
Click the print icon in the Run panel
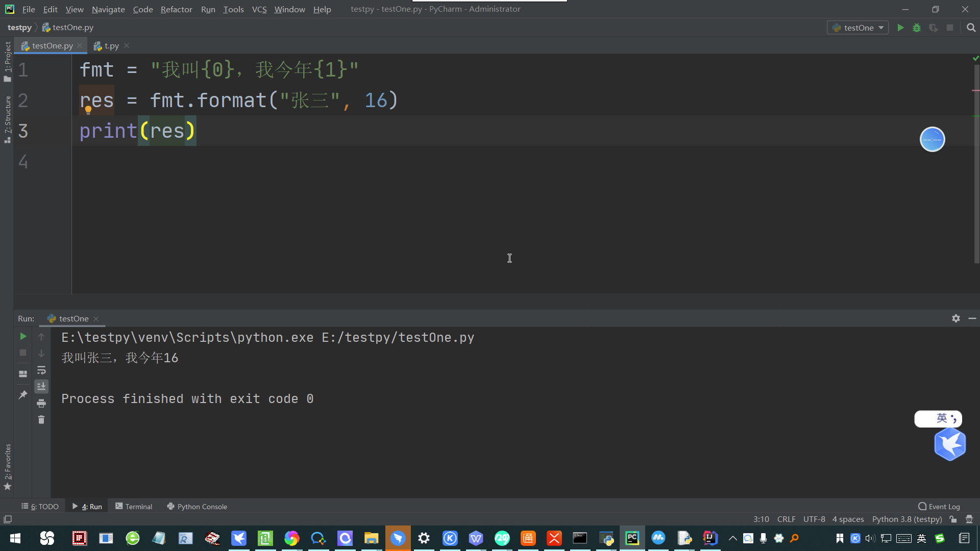41,404
